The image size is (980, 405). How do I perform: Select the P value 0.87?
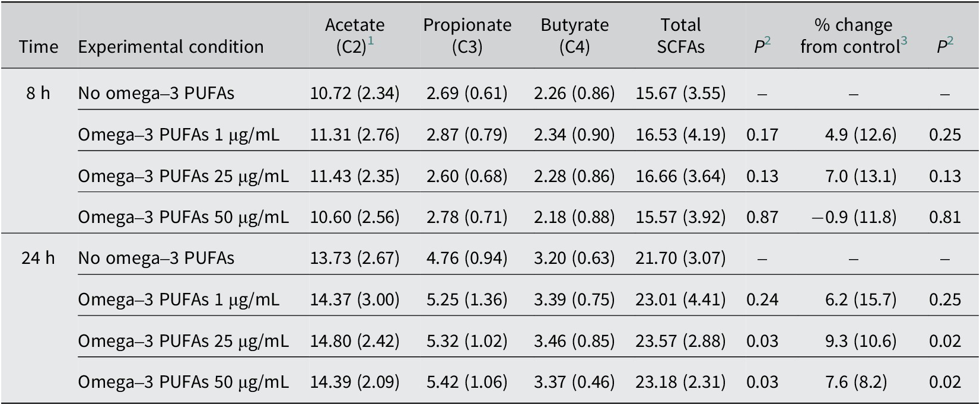pos(762,217)
